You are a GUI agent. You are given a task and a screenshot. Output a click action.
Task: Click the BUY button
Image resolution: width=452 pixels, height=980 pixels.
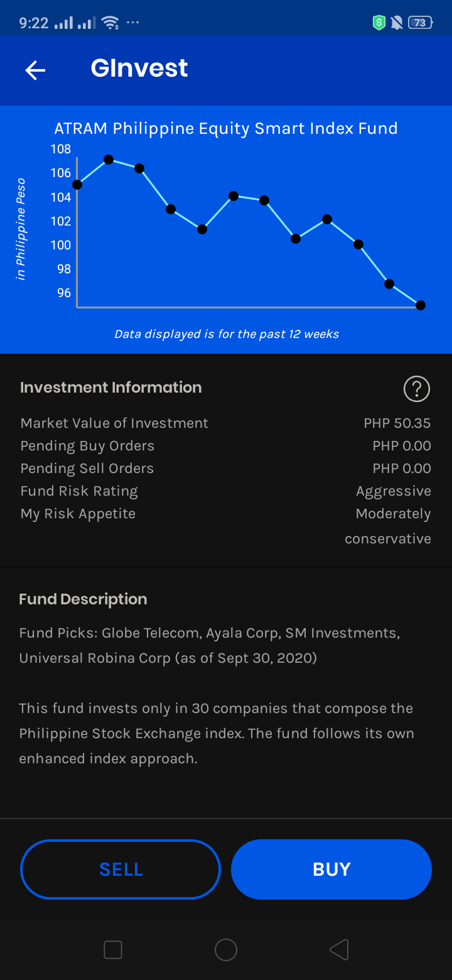pyautogui.click(x=331, y=869)
